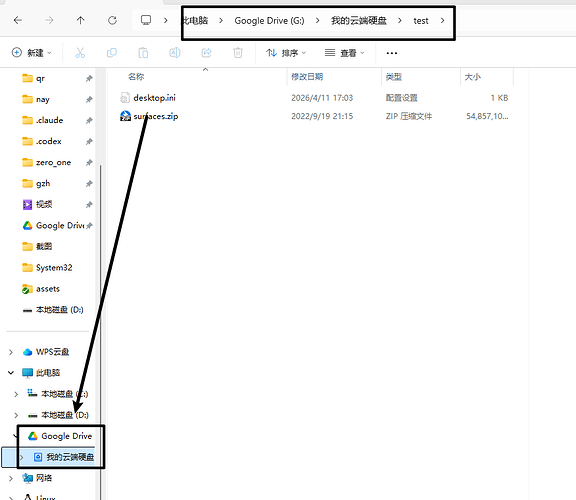Open pinned Google Drive in quick access

point(60,225)
